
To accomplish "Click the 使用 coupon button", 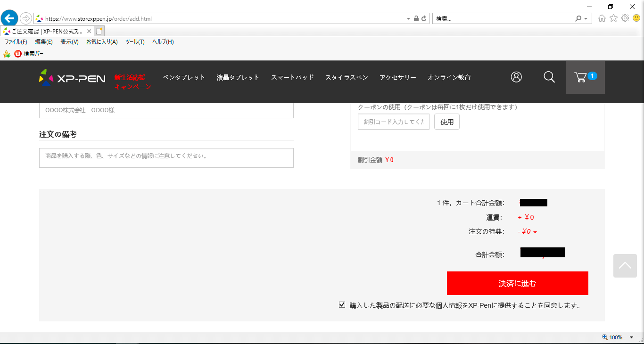I will [x=447, y=122].
